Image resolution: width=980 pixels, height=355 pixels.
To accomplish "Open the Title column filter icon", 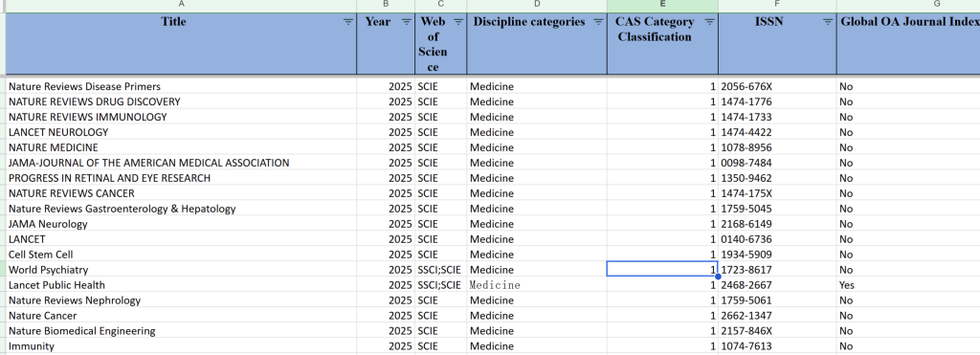I will point(348,22).
